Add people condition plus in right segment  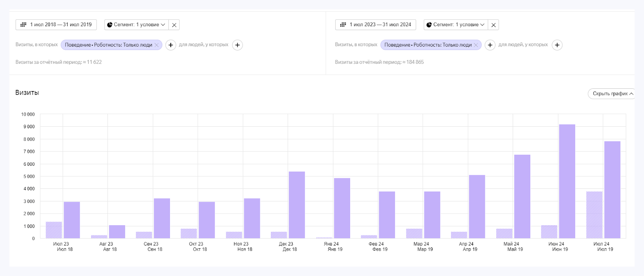pyautogui.click(x=557, y=45)
